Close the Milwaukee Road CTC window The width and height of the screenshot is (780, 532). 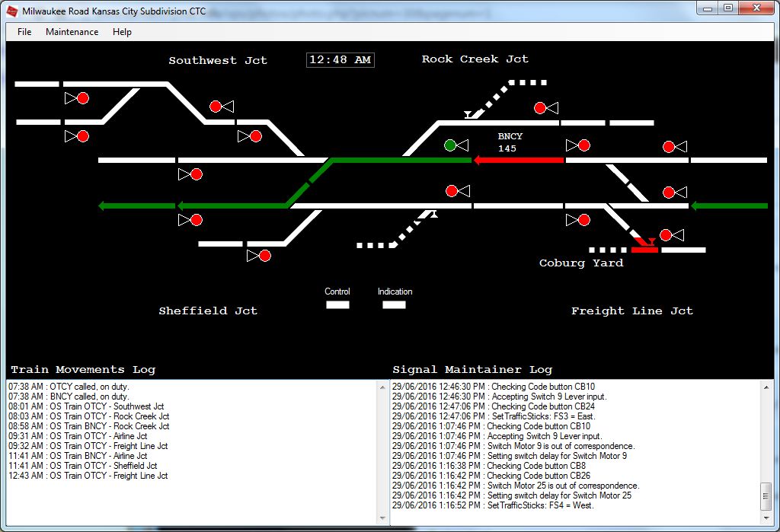coord(756,8)
